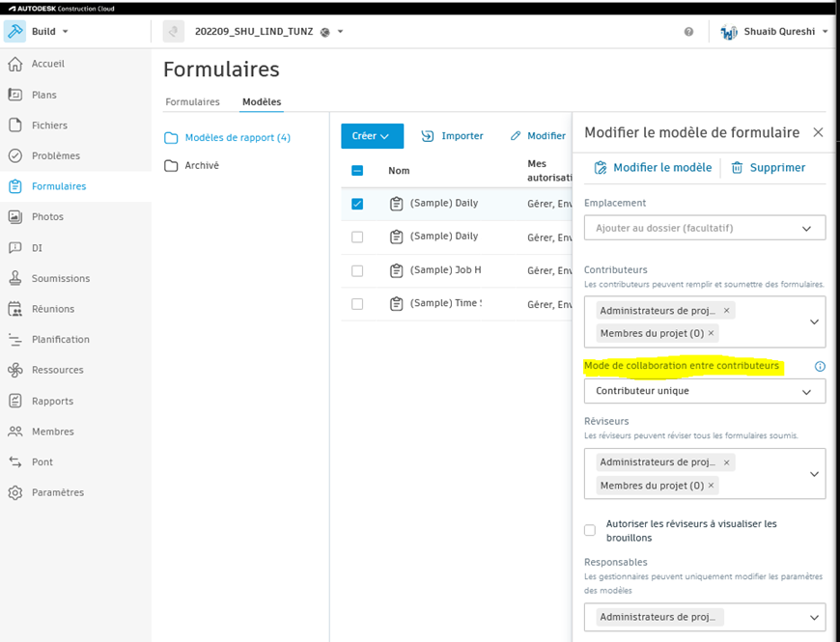Screen dimensions: 840x642
Task: Open the Créer dropdown menu
Action: click(372, 136)
